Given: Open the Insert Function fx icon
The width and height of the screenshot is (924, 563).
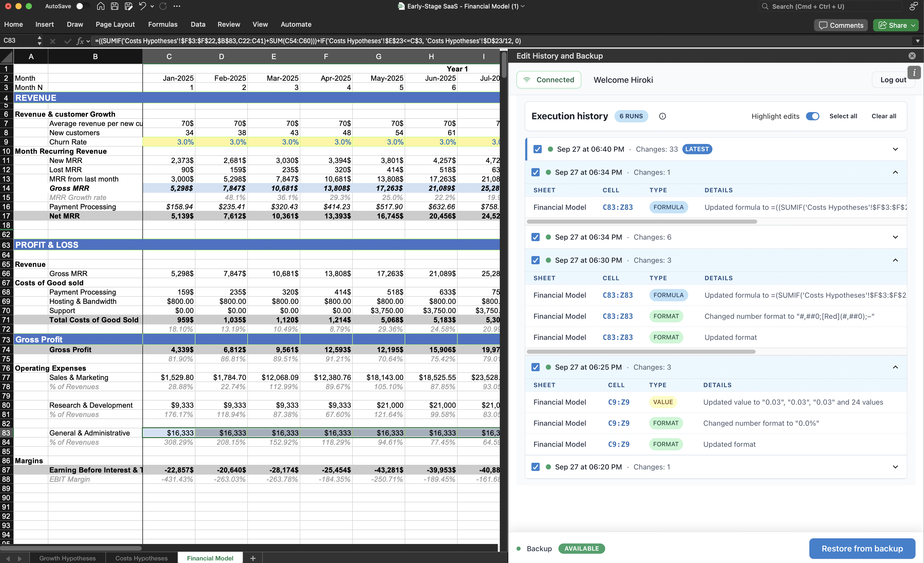Looking at the screenshot, I should 79,41.
